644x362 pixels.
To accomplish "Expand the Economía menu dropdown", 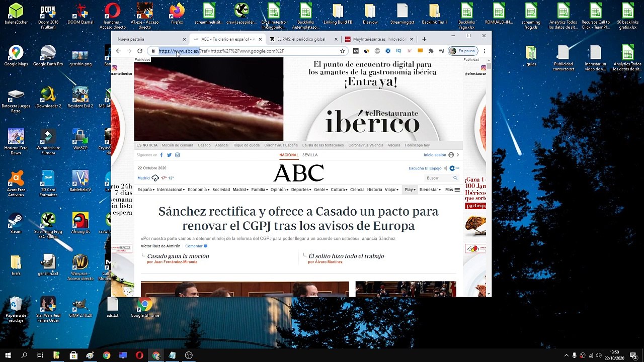I will click(199, 190).
